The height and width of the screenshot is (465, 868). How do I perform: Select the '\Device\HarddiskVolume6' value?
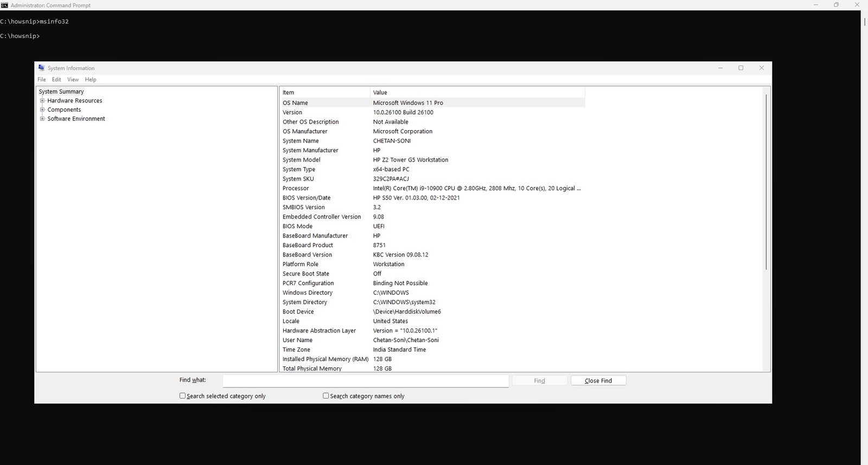[407, 312]
